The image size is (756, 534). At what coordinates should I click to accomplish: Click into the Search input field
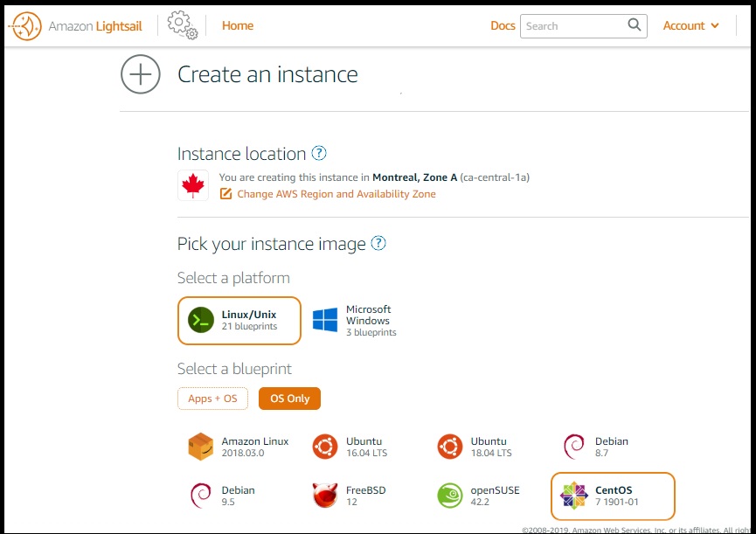tap(572, 26)
